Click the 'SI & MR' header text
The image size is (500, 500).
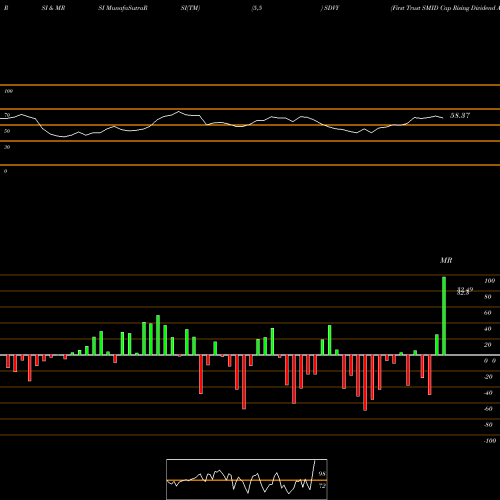point(53,8)
